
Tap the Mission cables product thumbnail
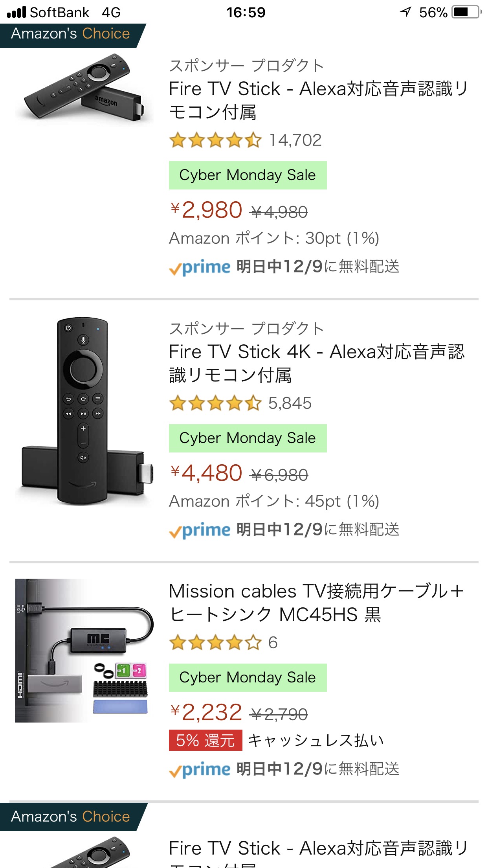pos(83,650)
